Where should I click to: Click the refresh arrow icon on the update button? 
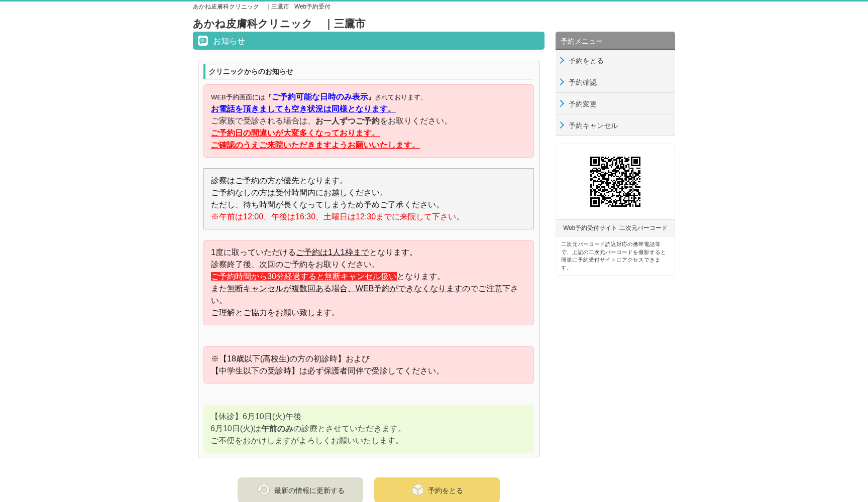263,489
